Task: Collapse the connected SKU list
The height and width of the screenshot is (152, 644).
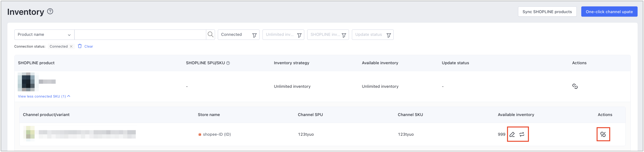Action: pyautogui.click(x=44, y=96)
